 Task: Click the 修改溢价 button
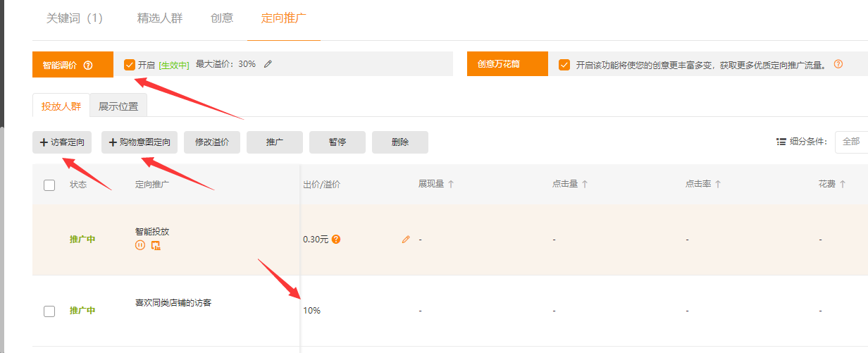coord(211,142)
